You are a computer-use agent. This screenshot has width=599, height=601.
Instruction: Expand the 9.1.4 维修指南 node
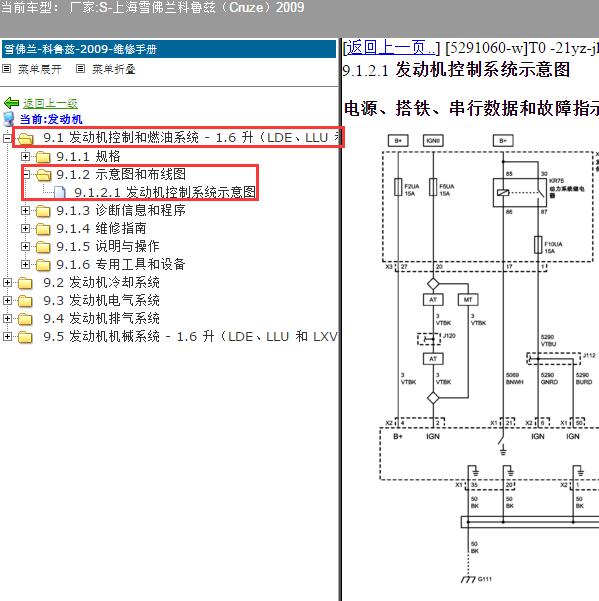[x=25, y=228]
